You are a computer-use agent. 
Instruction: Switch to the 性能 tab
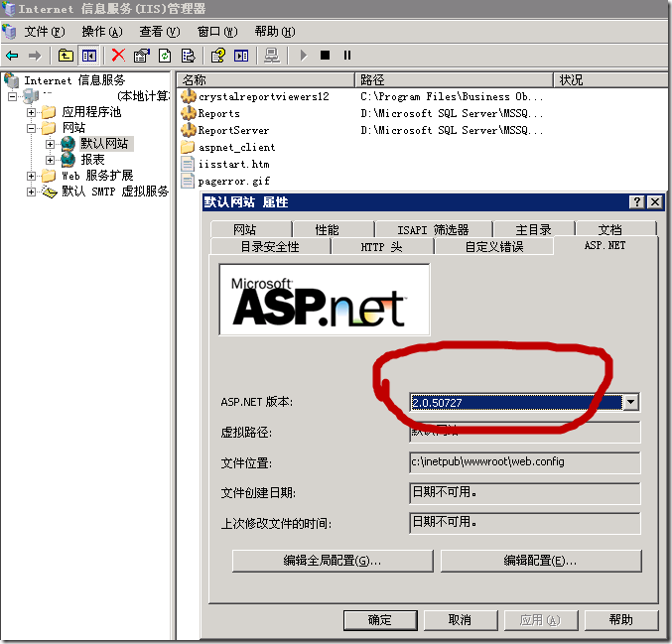click(x=334, y=229)
